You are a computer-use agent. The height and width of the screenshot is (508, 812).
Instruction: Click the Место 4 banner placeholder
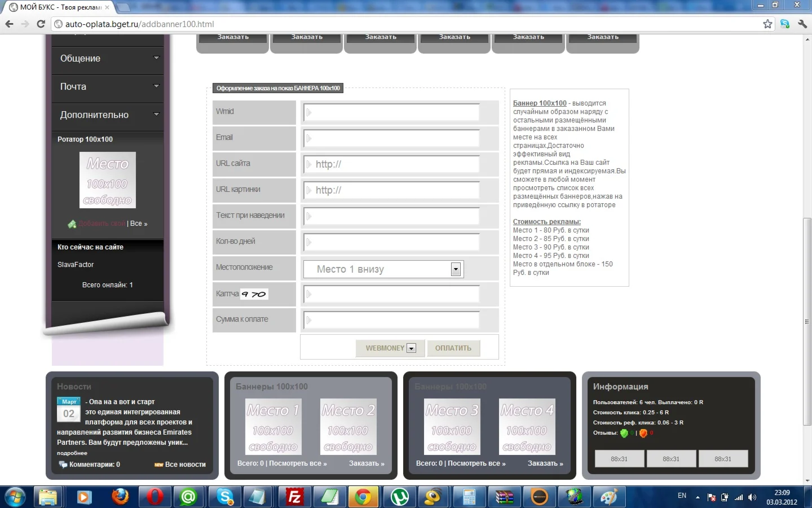527,427
